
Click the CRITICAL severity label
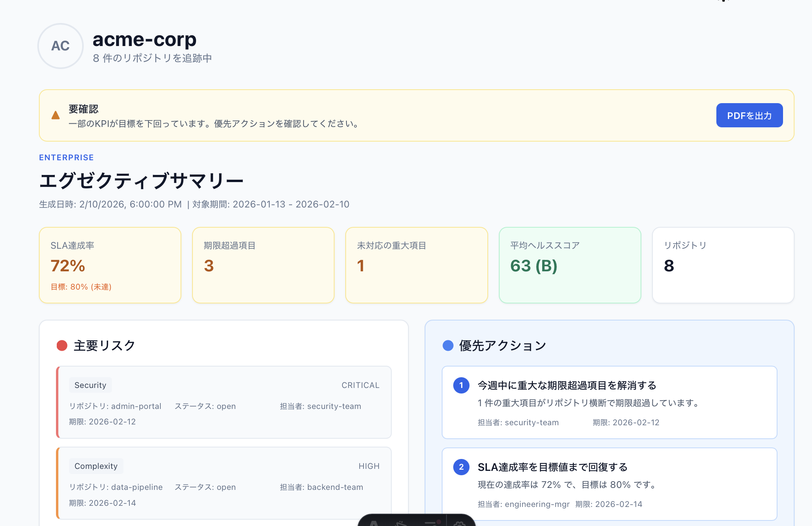360,385
